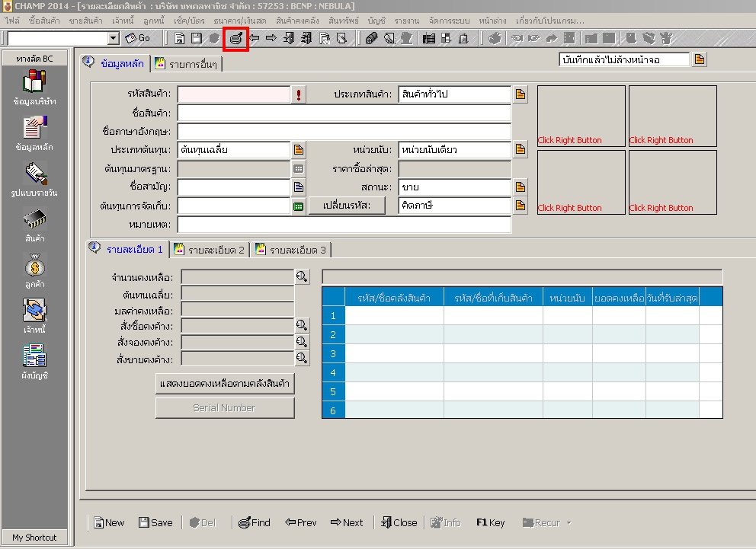This screenshot has height=549, width=756.
Task: Open the My Shortcut panel button
Action: tap(35, 538)
